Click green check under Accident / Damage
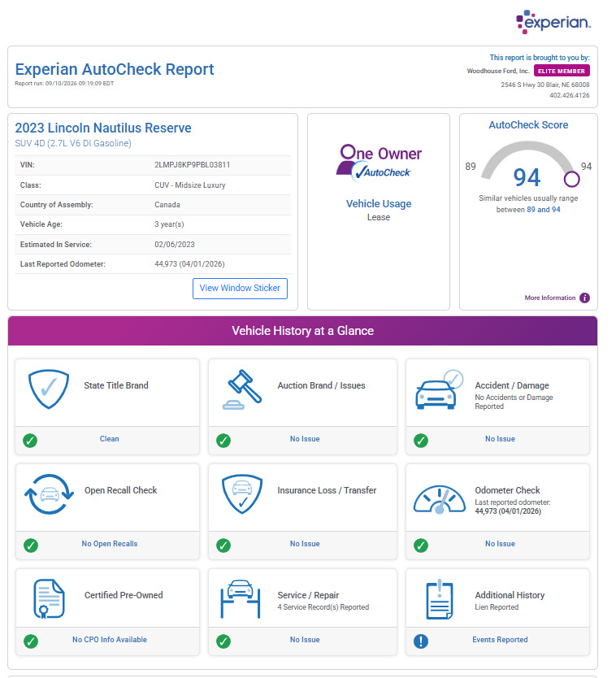The width and height of the screenshot is (616, 678). point(421,441)
